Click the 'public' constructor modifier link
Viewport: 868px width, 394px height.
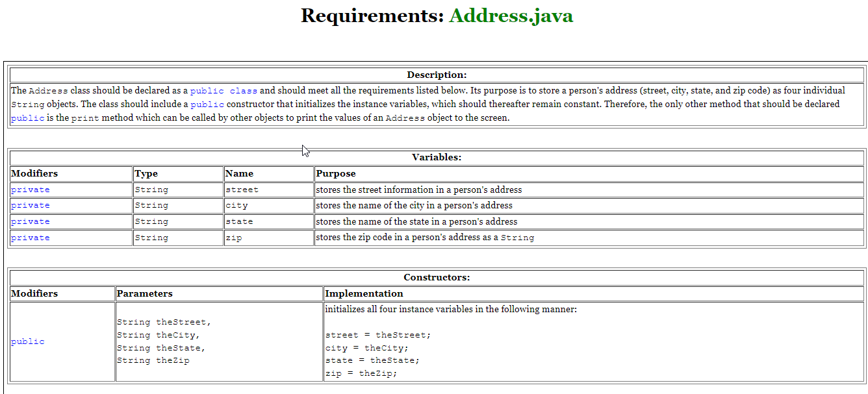(x=27, y=341)
